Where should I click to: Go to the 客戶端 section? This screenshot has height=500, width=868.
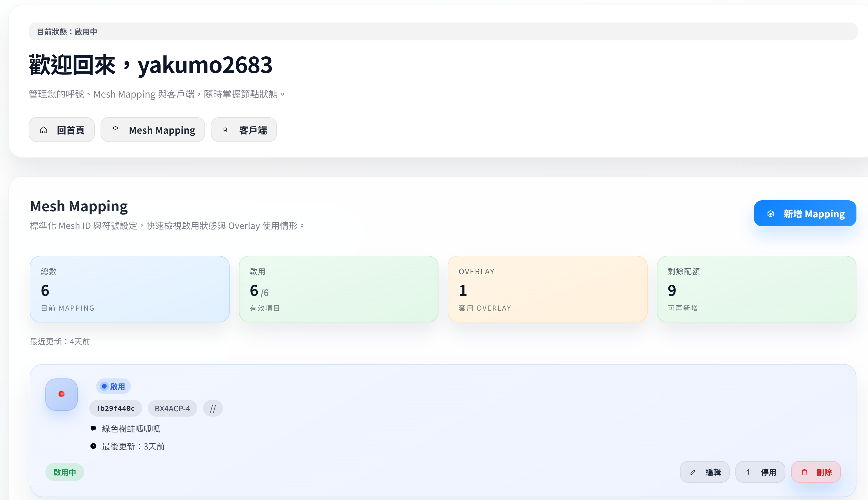click(x=244, y=130)
